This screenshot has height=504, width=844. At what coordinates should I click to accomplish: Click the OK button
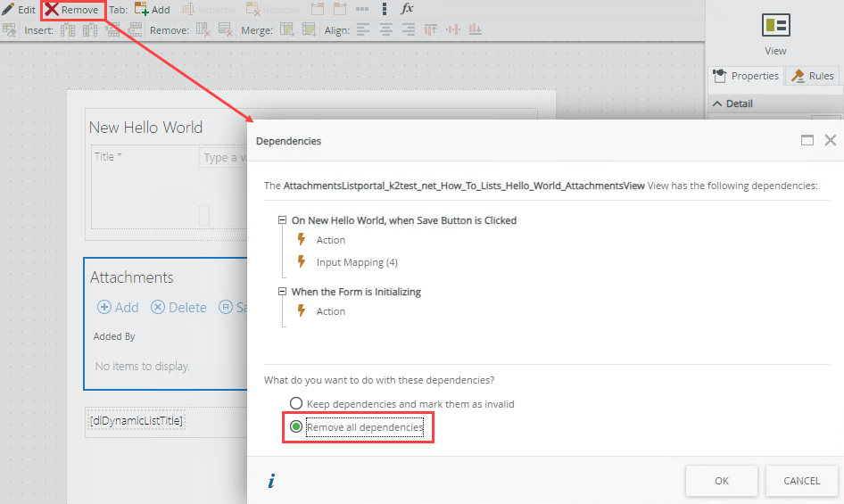pyautogui.click(x=722, y=481)
